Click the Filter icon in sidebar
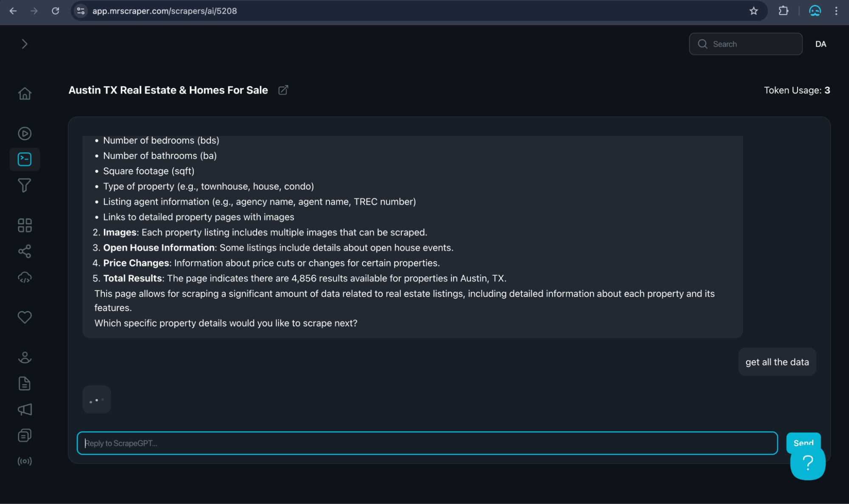This screenshot has height=504, width=849. coord(24,185)
